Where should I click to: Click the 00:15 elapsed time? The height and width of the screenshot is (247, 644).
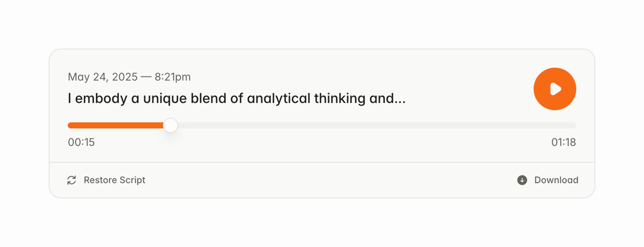click(x=81, y=142)
